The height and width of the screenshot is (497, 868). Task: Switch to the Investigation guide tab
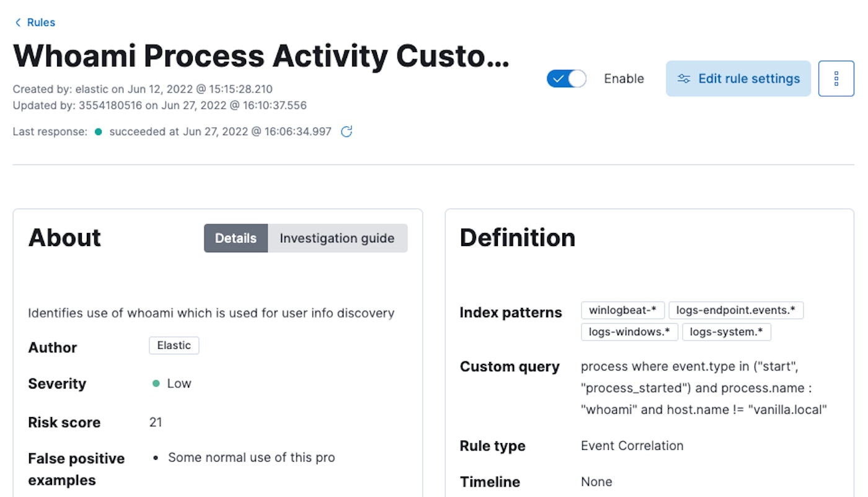click(337, 239)
